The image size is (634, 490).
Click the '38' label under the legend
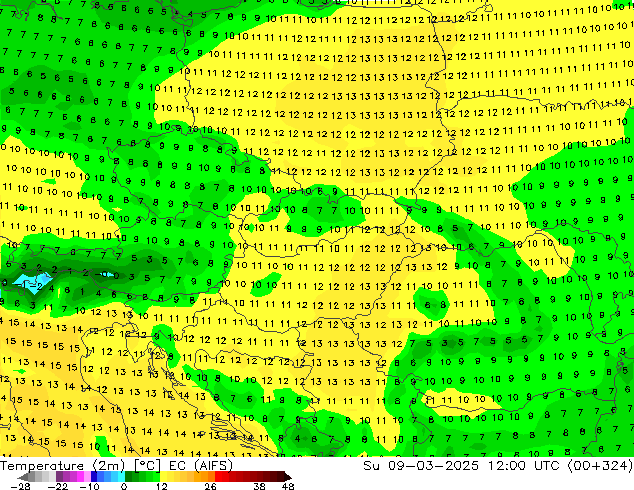[x=260, y=486]
